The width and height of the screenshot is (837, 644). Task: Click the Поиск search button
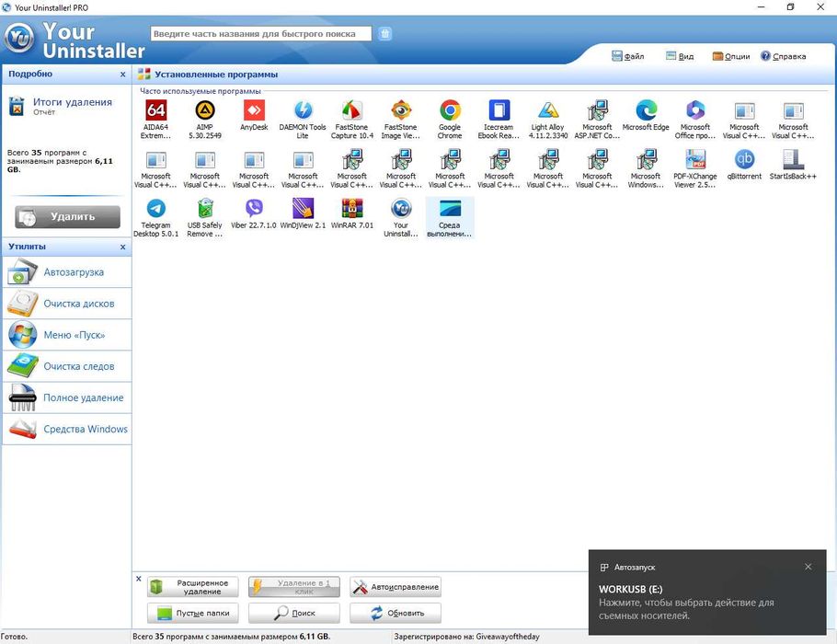pyautogui.click(x=294, y=613)
